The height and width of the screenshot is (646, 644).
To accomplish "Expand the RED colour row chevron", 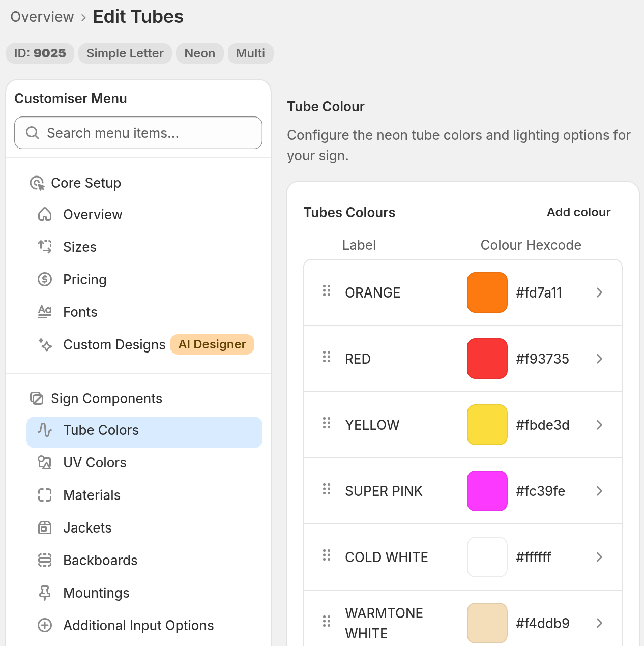I will click(599, 359).
